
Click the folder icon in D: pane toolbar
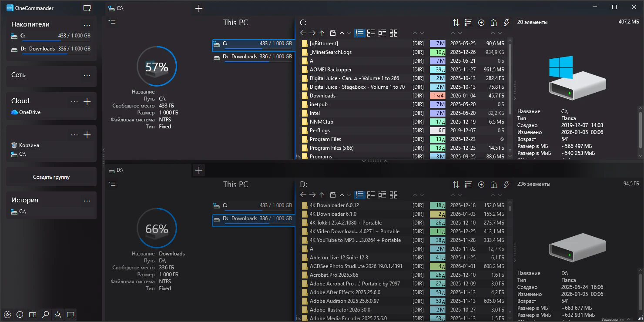pos(333,195)
